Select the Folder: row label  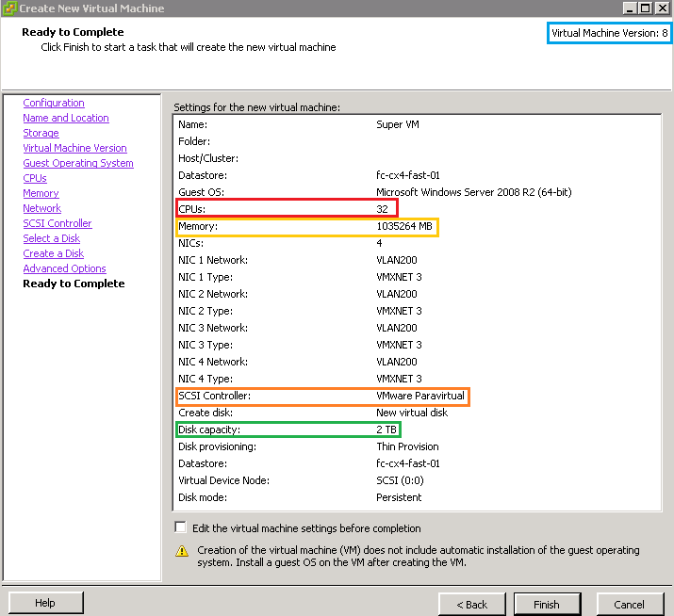point(194,141)
